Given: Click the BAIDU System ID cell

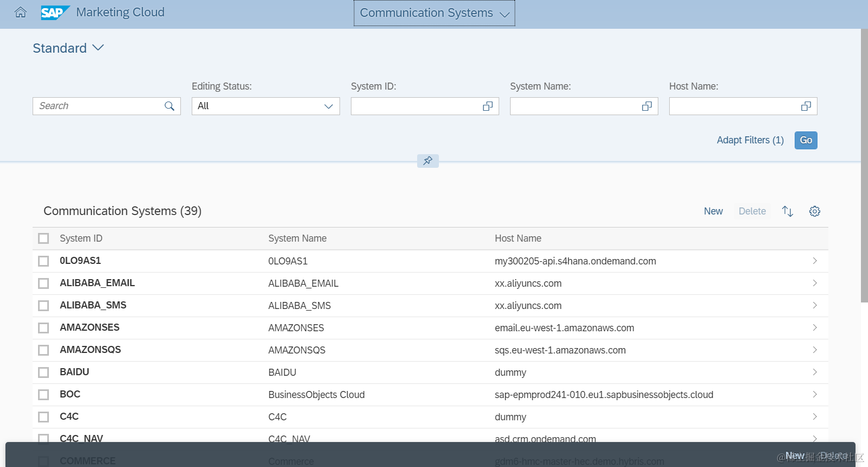Looking at the screenshot, I should tap(74, 372).
